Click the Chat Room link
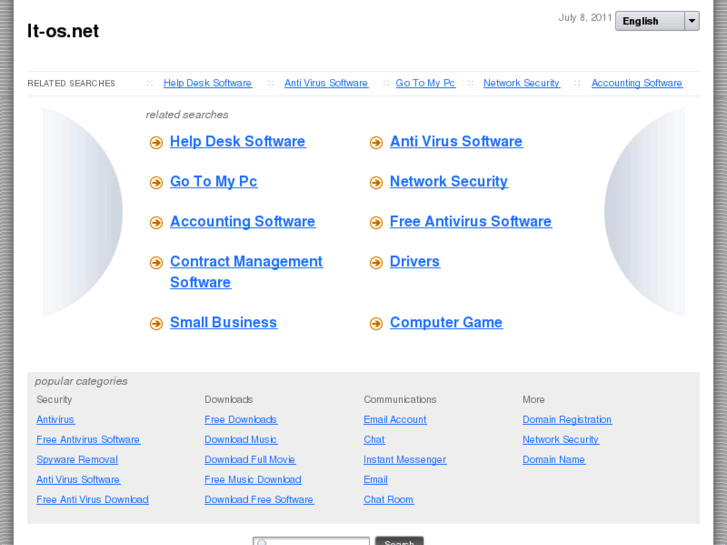This screenshot has height=545, width=727. (x=388, y=500)
